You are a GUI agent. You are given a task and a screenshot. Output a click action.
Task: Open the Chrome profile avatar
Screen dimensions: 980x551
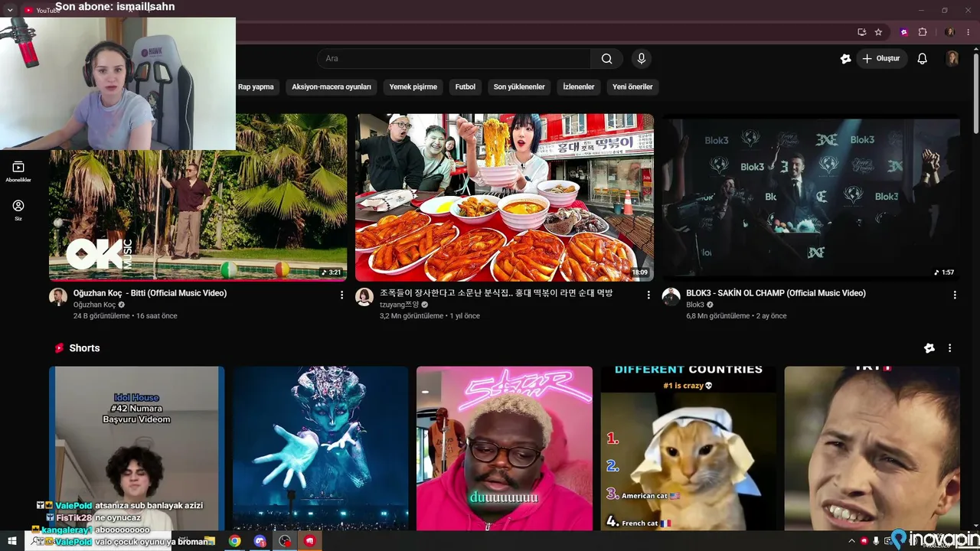(950, 32)
